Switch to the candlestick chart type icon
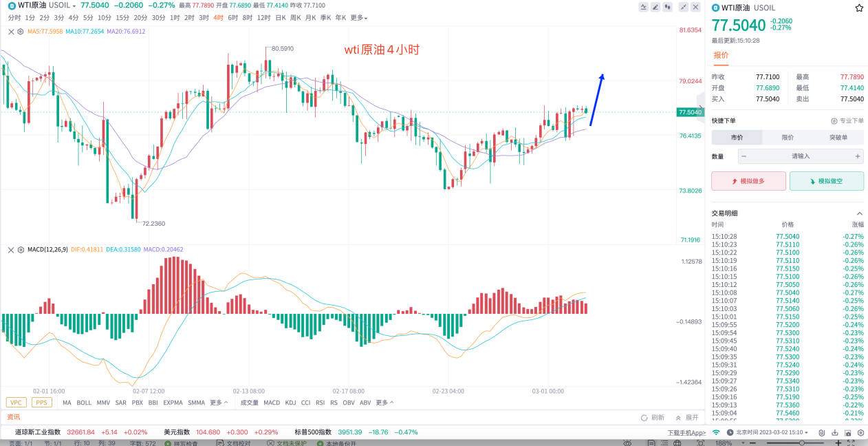 [668, 7]
